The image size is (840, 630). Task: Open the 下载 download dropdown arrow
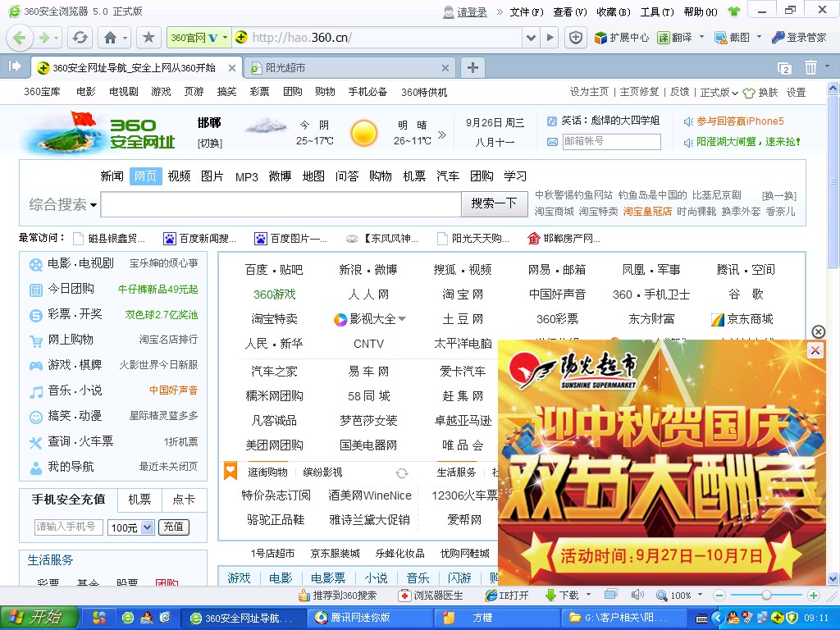pyautogui.click(x=589, y=595)
